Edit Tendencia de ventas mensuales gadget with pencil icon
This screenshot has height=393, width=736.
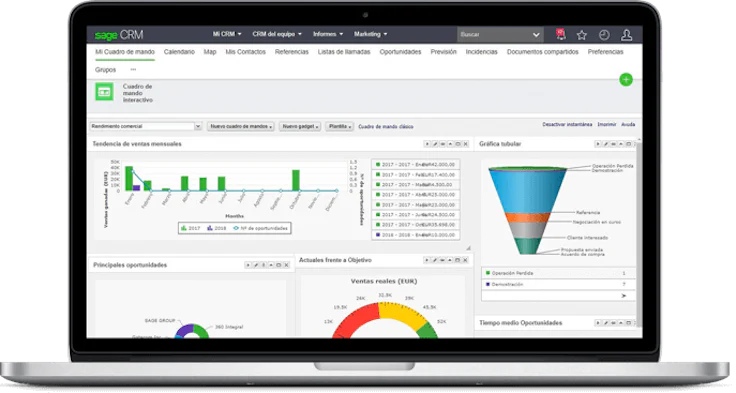point(435,144)
